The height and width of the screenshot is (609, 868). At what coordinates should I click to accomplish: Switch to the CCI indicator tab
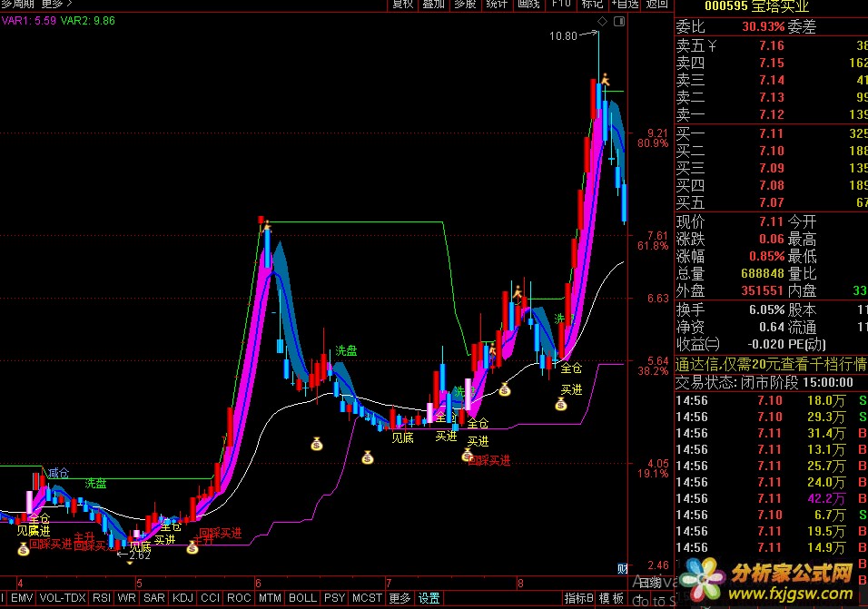click(211, 598)
